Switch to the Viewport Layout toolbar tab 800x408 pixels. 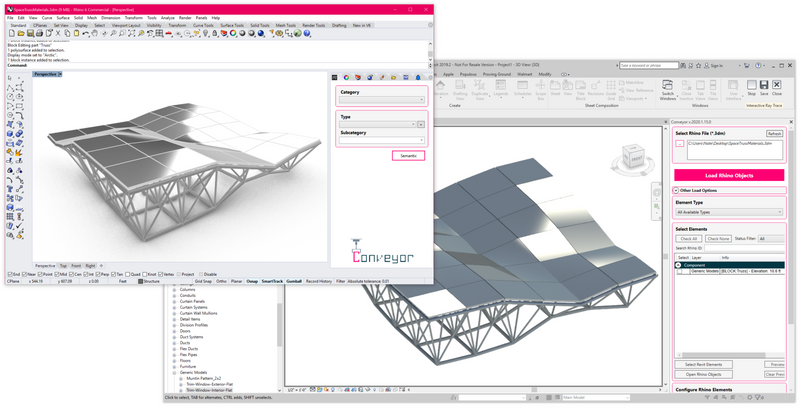tap(126, 25)
